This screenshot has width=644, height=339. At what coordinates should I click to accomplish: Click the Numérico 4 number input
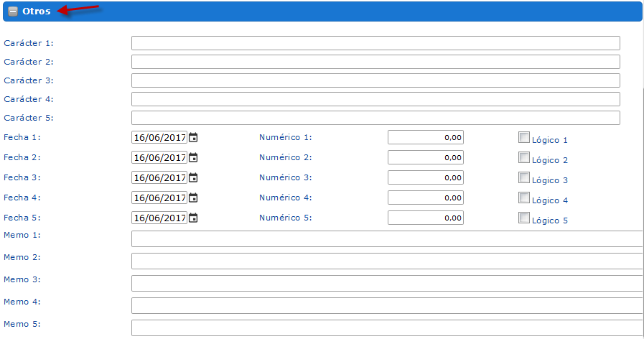426,198
